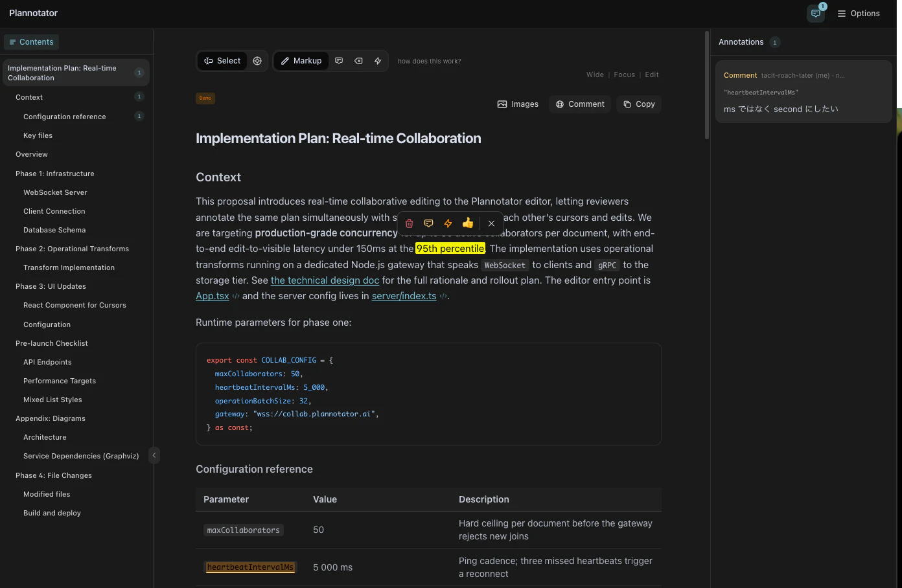Select Implementation Plan: Real-time Collaboration contents entry
The image size is (902, 588).
76,73
